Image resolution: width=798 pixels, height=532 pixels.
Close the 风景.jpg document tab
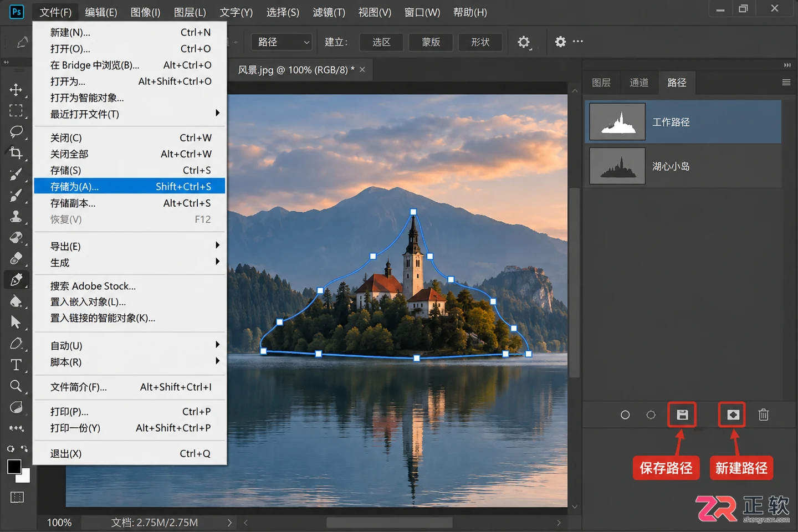point(362,69)
